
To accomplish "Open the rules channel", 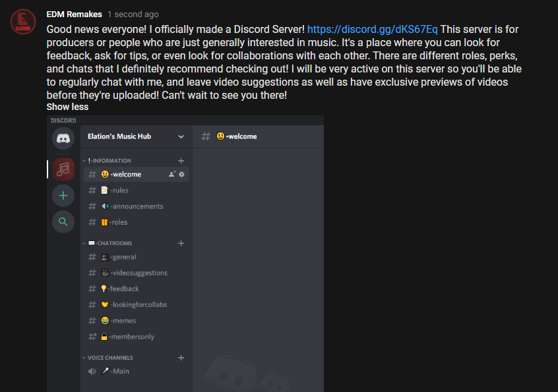I will coord(137,190).
